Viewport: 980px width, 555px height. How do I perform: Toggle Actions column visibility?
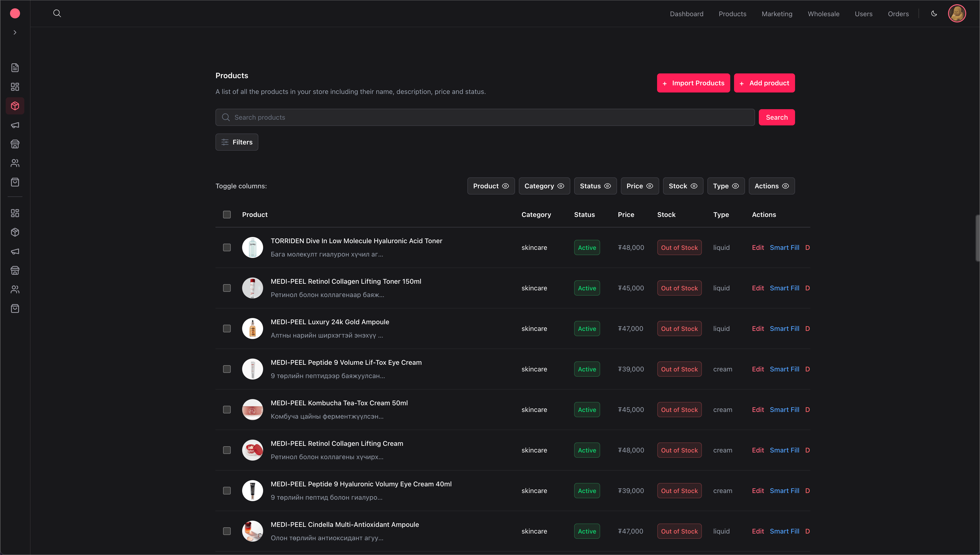(x=771, y=186)
